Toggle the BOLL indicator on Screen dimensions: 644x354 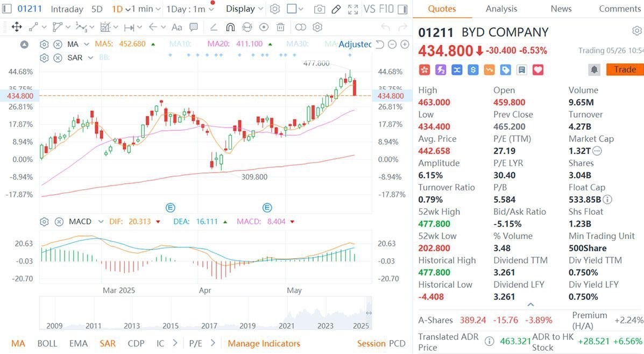click(47, 343)
